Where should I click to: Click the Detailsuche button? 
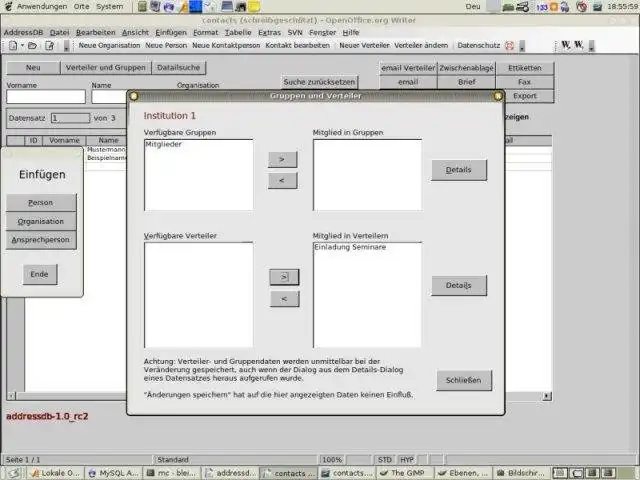179,68
